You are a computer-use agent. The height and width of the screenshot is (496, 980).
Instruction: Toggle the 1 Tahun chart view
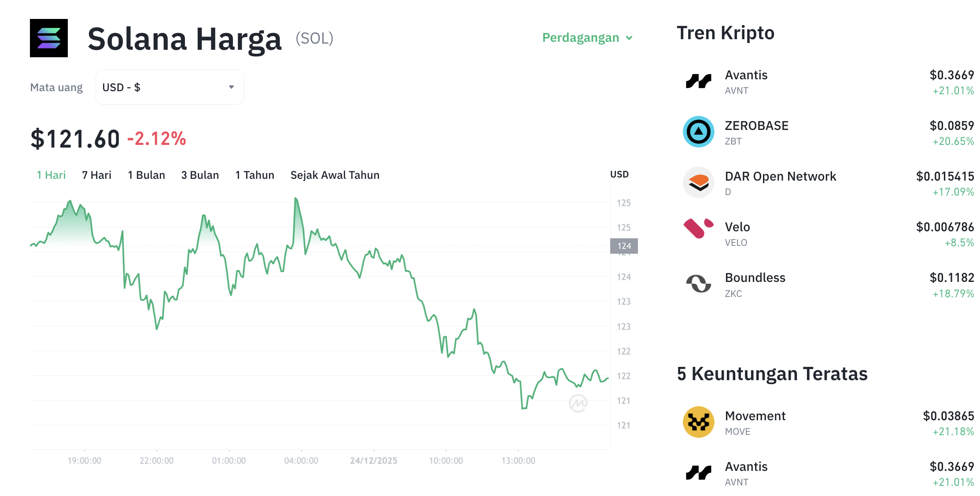(x=254, y=175)
